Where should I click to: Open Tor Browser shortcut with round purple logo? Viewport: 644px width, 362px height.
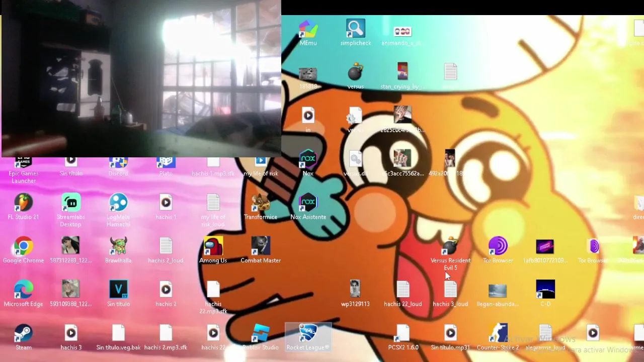click(498, 250)
